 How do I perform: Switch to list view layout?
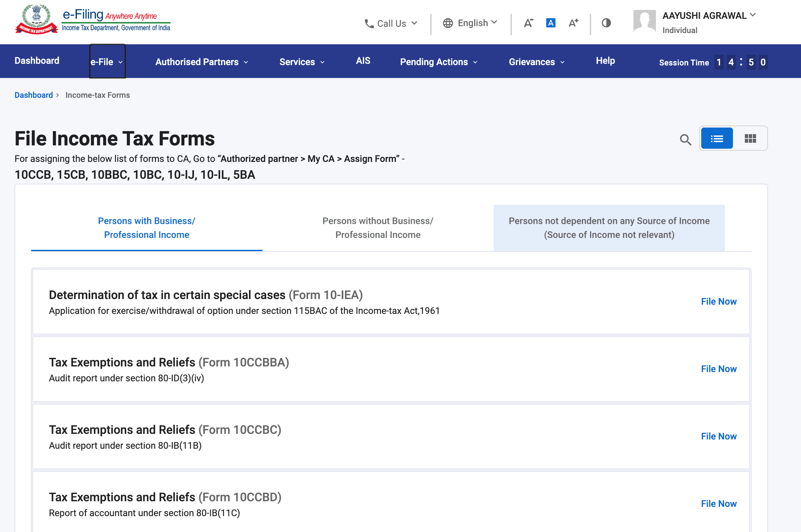point(716,138)
